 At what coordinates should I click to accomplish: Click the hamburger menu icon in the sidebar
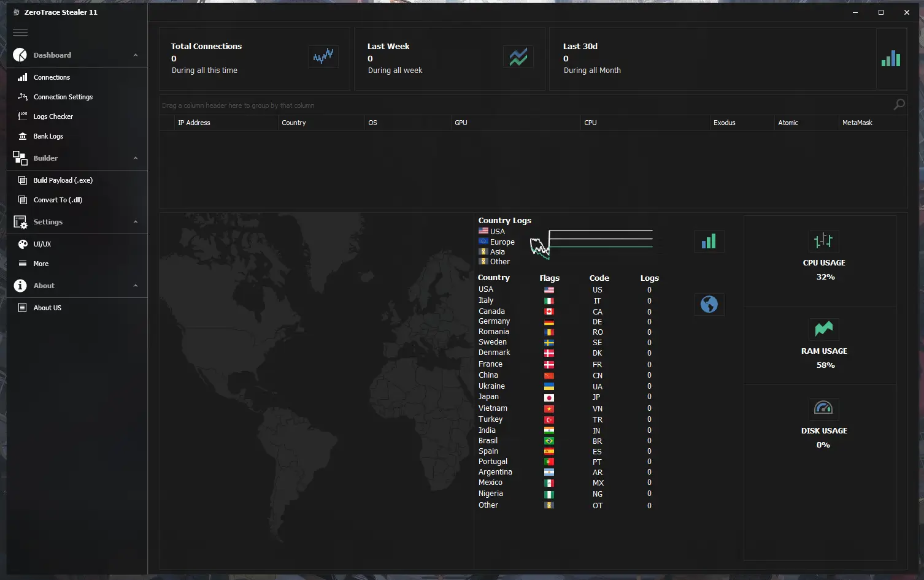tap(20, 32)
